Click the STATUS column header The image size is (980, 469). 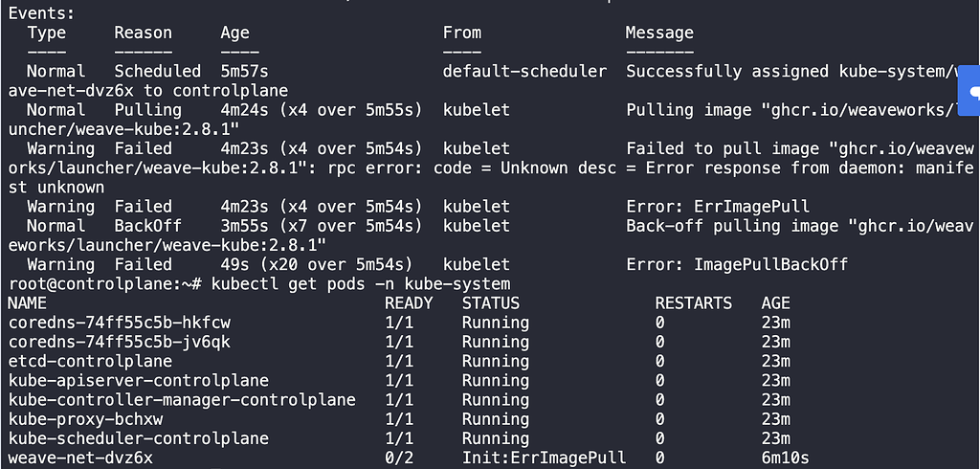pos(490,303)
